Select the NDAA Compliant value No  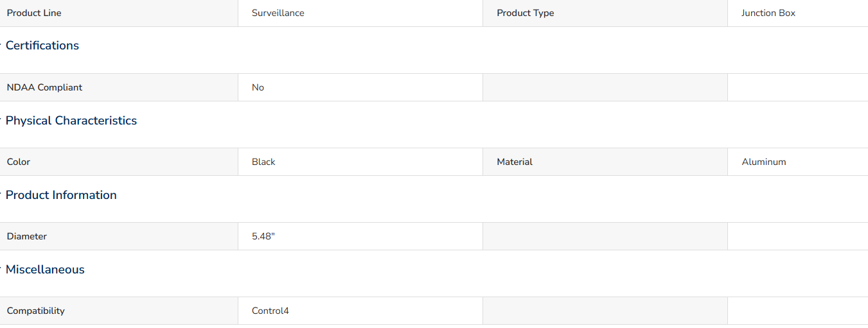[x=258, y=87]
